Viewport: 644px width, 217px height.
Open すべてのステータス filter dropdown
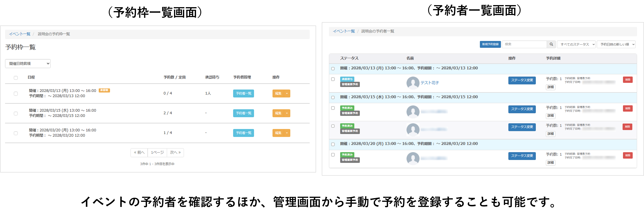pos(576,44)
